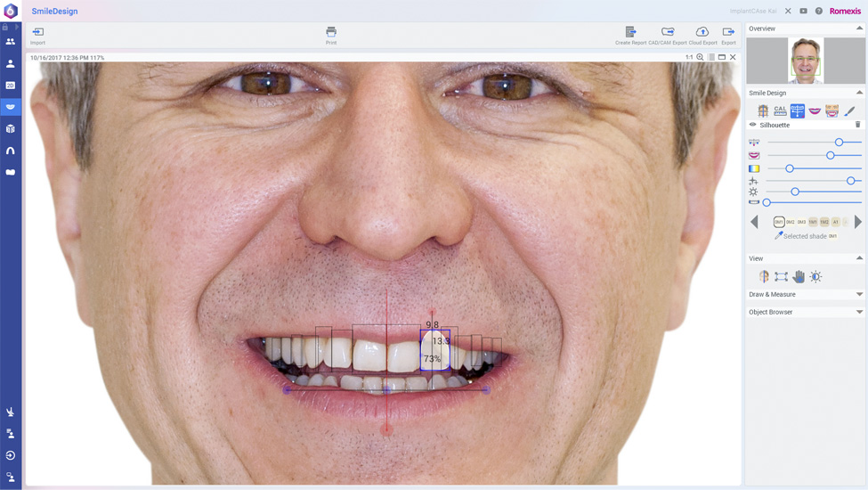This screenshot has width=868, height=490.
Task: Open the 3D cube module icon
Action: [x=11, y=128]
